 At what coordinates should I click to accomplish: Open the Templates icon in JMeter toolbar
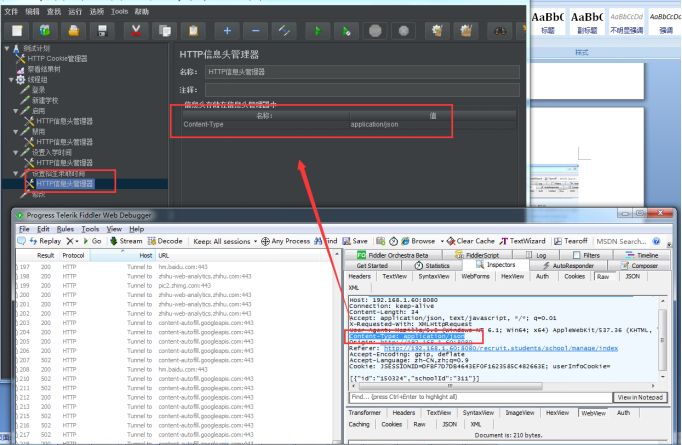point(45,31)
